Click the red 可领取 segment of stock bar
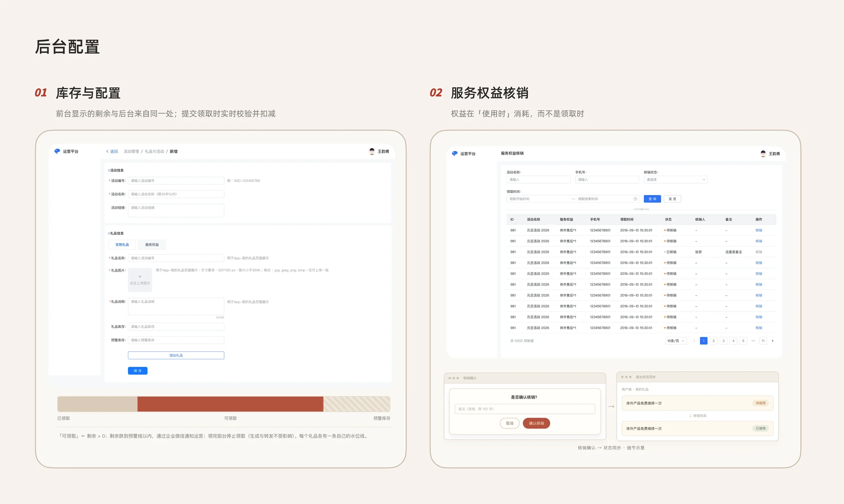Image resolution: width=844 pixels, height=504 pixels. (230, 404)
